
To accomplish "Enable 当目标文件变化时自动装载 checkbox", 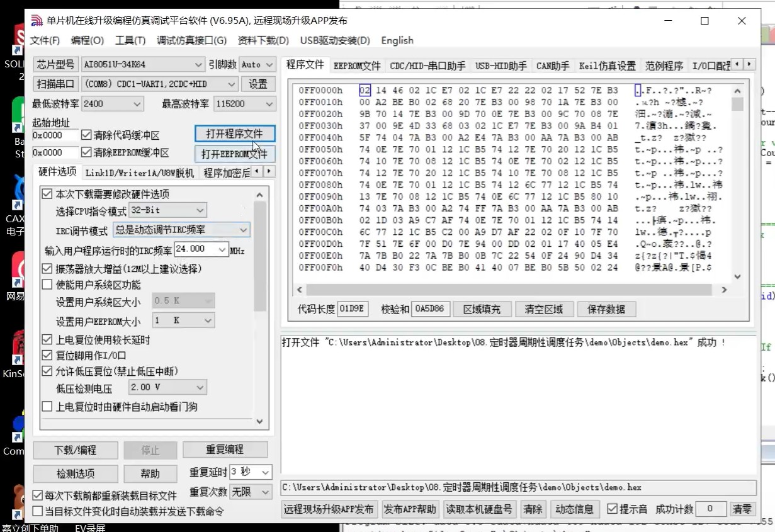I will pyautogui.click(x=38, y=511).
